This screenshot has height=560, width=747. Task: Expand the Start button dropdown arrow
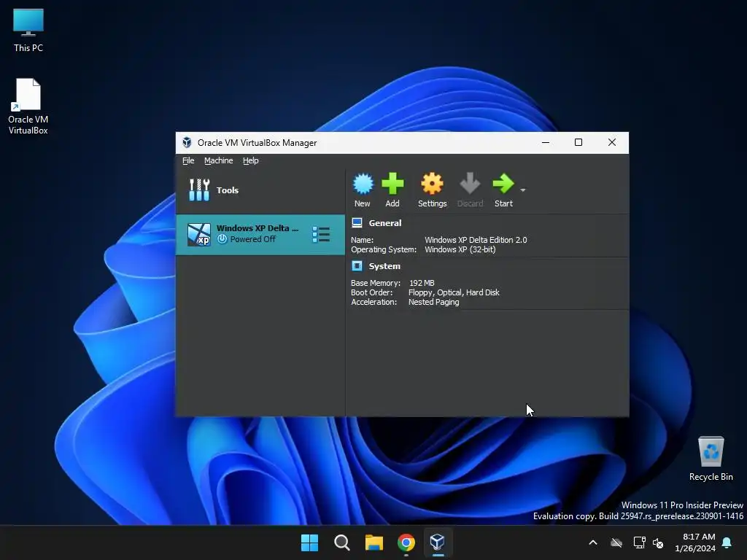tap(522, 190)
